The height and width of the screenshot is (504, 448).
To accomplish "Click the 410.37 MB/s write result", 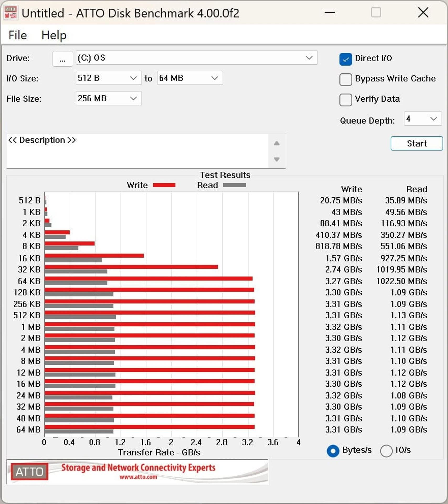I will [x=339, y=235].
